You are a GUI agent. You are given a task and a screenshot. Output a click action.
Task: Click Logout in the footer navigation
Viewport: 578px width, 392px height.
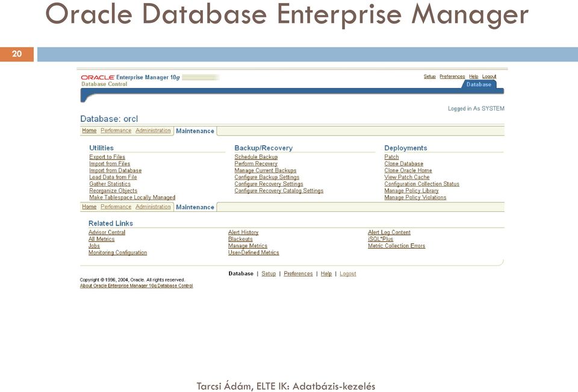click(348, 273)
